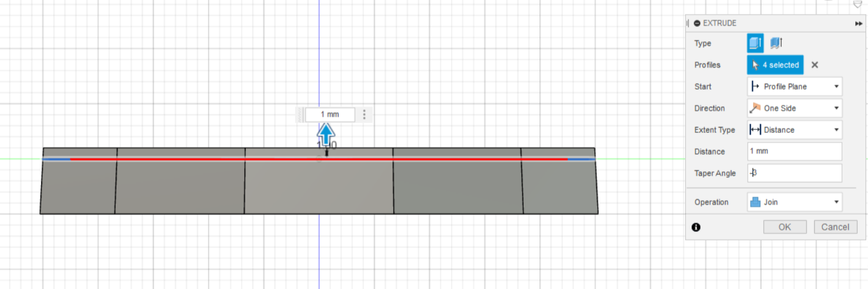Open the Operation dropdown showing Join
The width and height of the screenshot is (868, 289).
coord(795,202)
